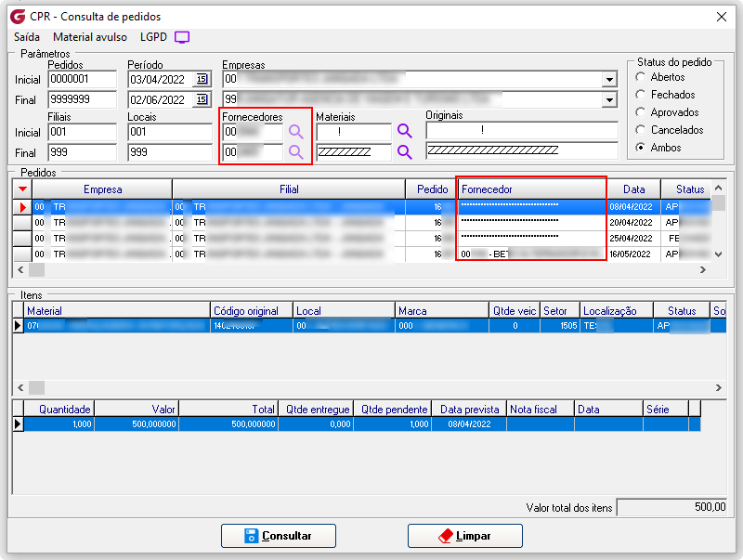The height and width of the screenshot is (560, 743).
Task: Click the Nota fiscal column header
Action: pyautogui.click(x=541, y=409)
